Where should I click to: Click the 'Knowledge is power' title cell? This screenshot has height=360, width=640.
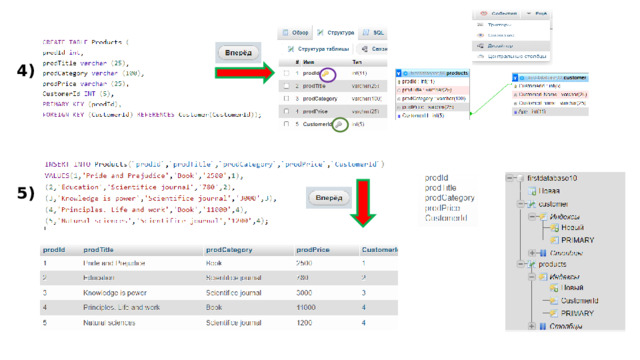click(x=115, y=293)
